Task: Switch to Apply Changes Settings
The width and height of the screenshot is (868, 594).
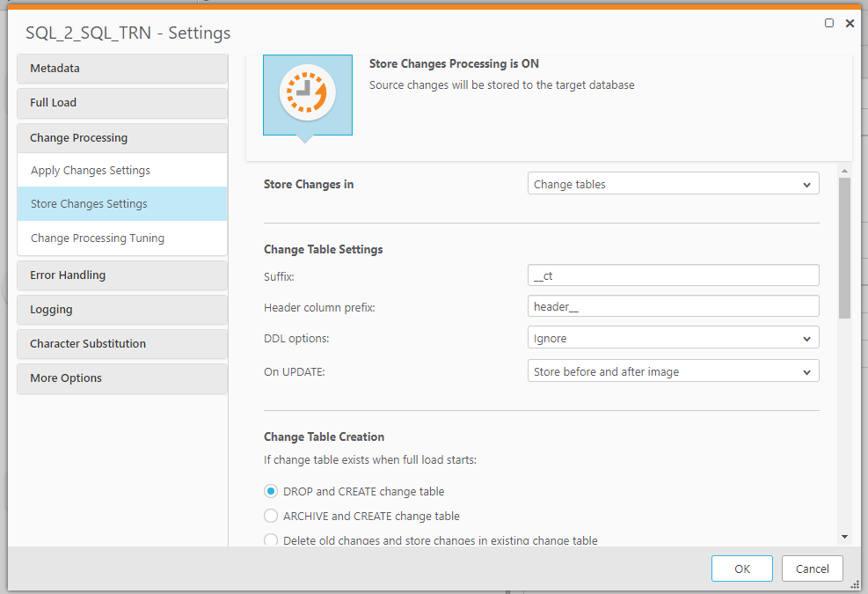Action: pos(121,170)
